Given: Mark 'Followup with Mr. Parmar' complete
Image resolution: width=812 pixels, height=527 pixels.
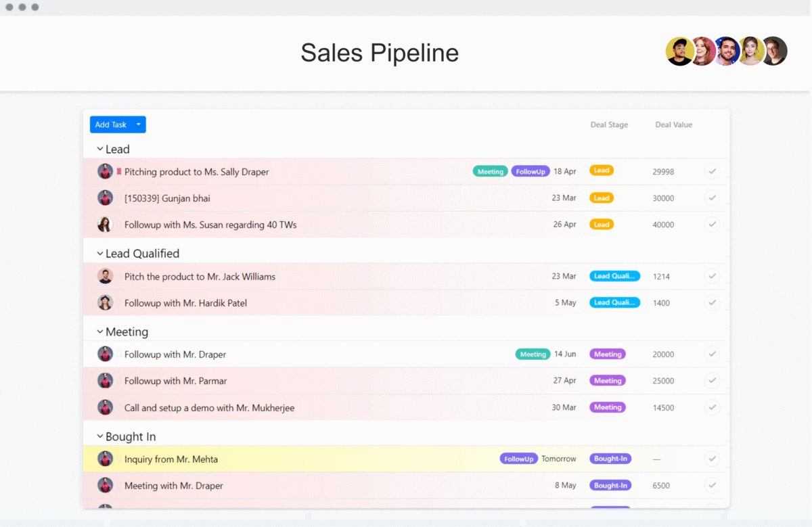Looking at the screenshot, I should tap(712, 380).
